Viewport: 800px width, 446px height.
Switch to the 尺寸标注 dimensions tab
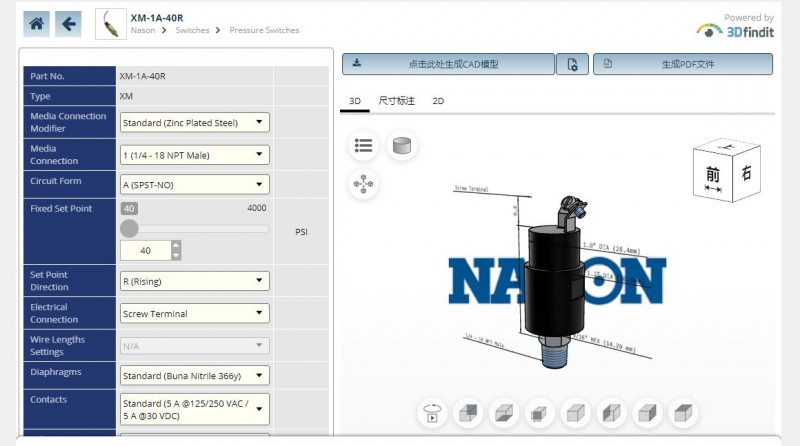point(396,101)
